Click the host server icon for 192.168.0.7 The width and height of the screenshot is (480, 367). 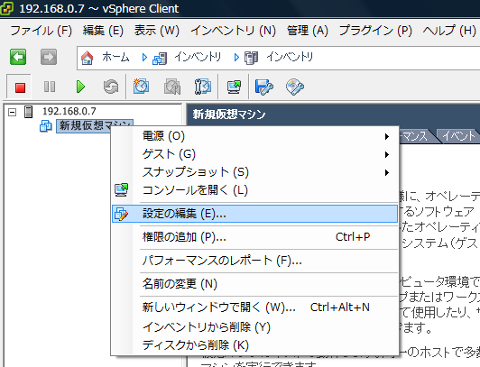29,111
